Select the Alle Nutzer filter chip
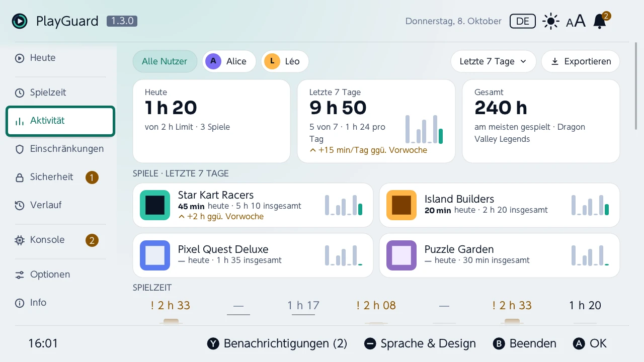Viewport: 644px width, 362px height. pos(165,61)
